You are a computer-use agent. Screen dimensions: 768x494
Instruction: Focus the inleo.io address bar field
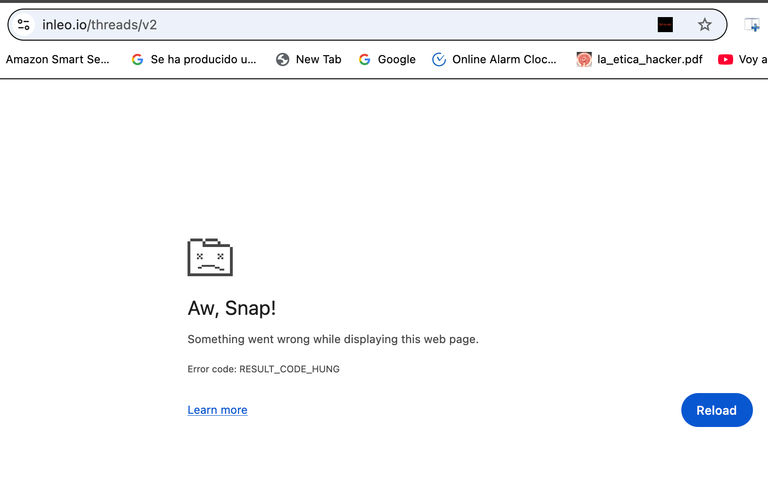click(343, 24)
